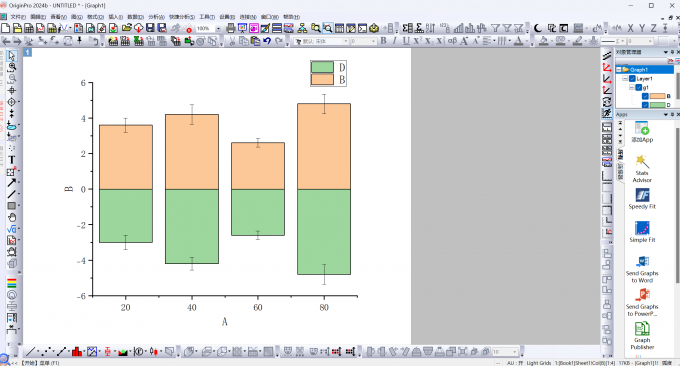Viewport: 680px width, 366px height.
Task: Collapse the g1 group node
Action: coord(632,87)
